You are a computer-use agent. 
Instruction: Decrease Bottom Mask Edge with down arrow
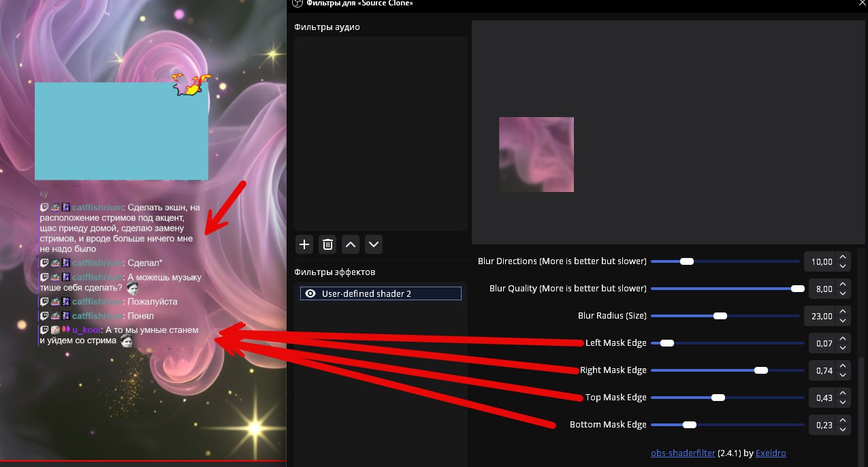point(843,429)
